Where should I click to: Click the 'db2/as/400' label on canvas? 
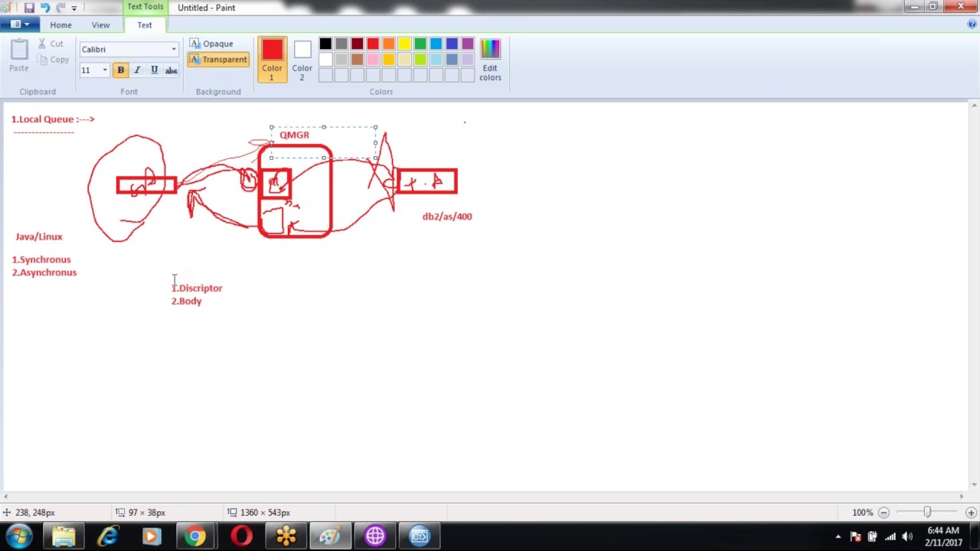click(x=447, y=217)
